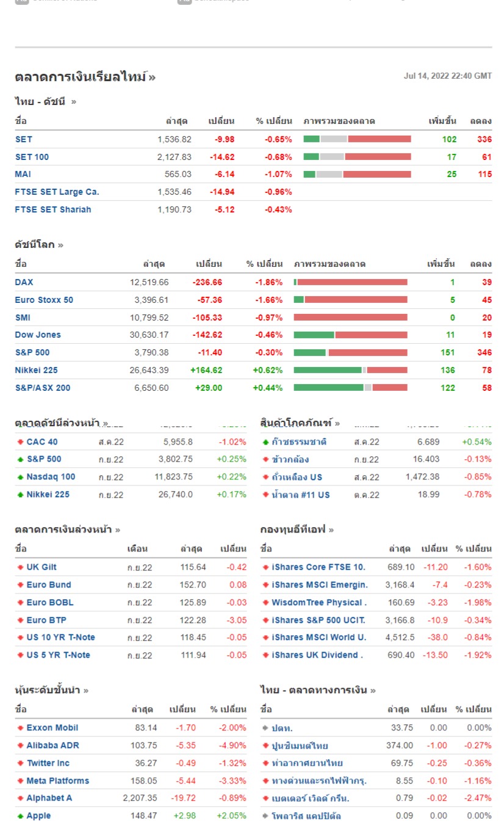Click gray unchanged icon beside ปตท.
Viewport: 504px width, 833px height.
coord(265,728)
